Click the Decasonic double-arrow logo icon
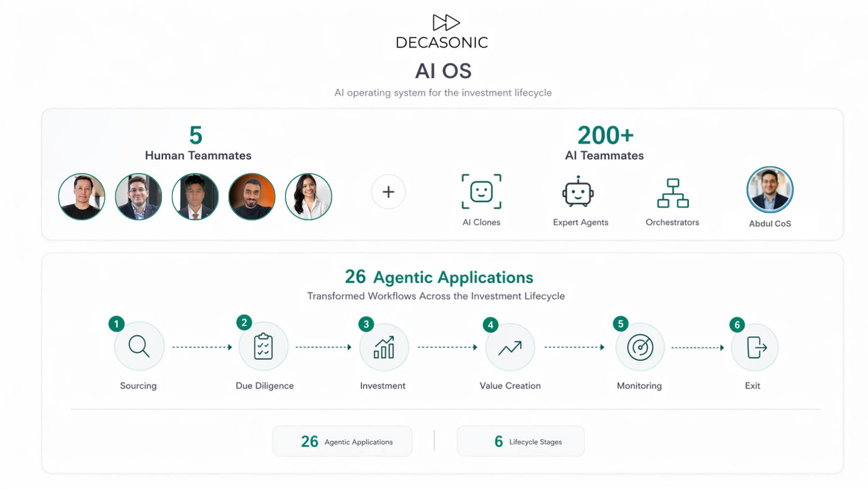Screen dimensions: 868x489 click(x=446, y=23)
